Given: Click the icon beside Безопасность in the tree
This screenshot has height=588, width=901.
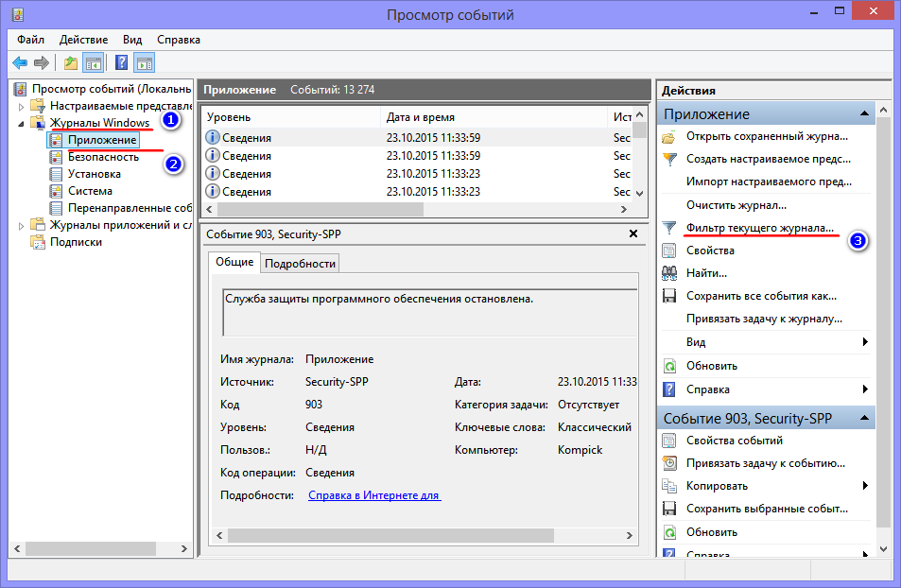Looking at the screenshot, I should click(56, 157).
